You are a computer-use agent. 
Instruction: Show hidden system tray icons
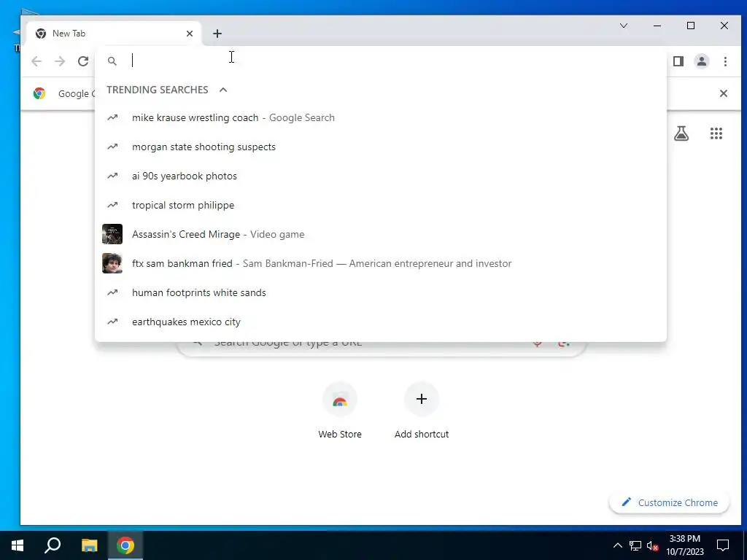617,545
